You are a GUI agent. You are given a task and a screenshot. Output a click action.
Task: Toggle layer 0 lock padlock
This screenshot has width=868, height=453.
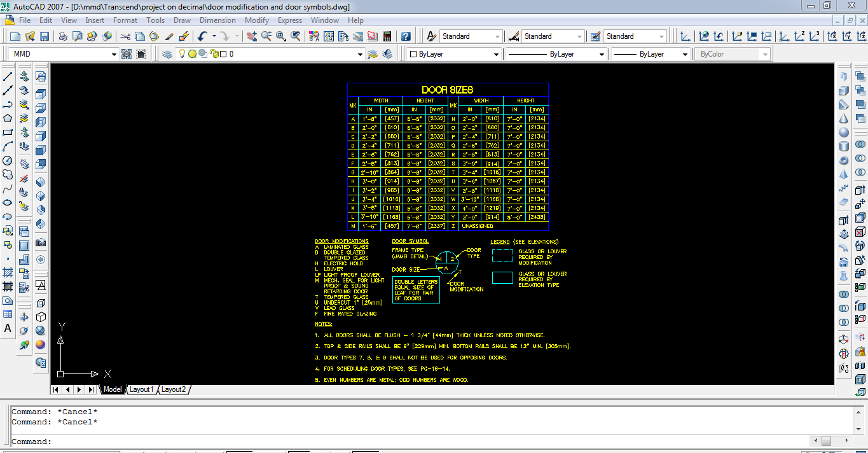(214, 54)
